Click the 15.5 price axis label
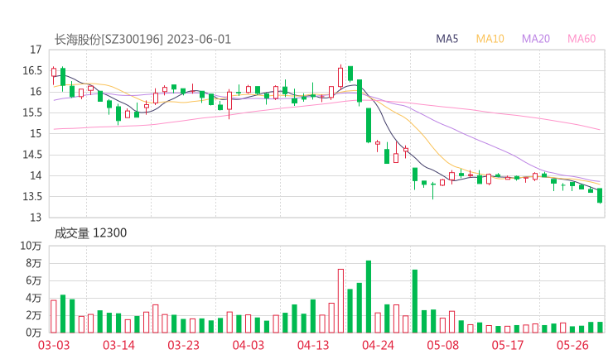The width and height of the screenshot is (613, 364). [x=32, y=113]
